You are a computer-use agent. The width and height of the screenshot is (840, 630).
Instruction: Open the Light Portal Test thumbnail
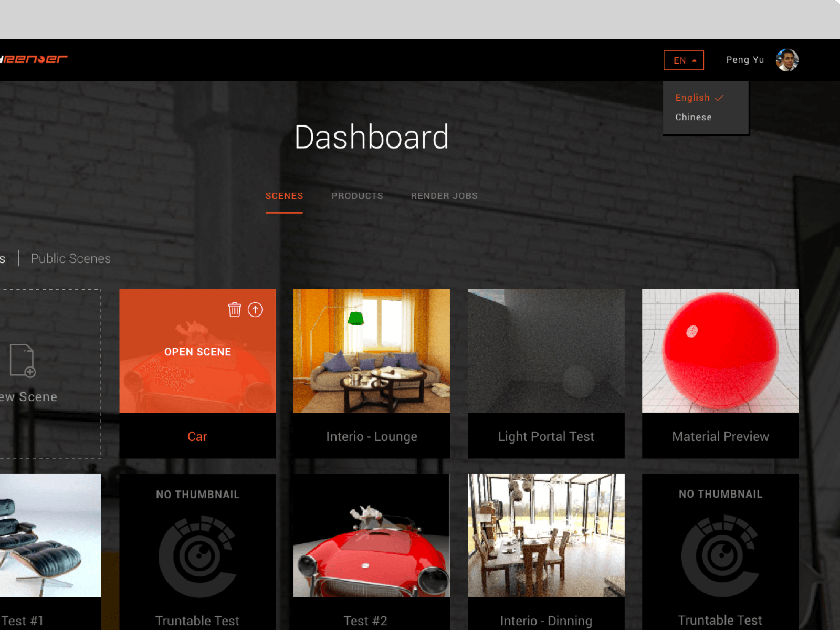point(547,351)
